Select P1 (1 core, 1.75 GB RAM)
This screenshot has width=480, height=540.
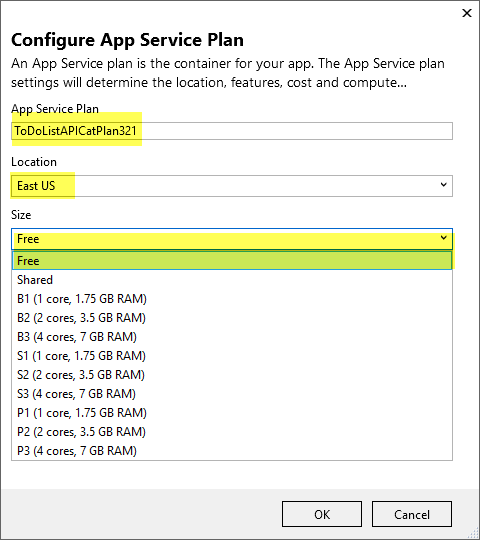coord(232,413)
